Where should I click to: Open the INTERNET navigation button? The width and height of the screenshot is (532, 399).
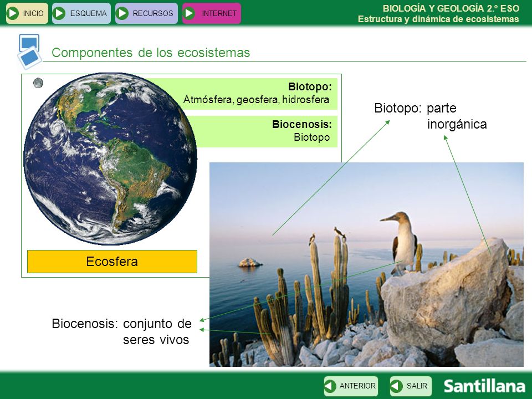[x=211, y=13]
